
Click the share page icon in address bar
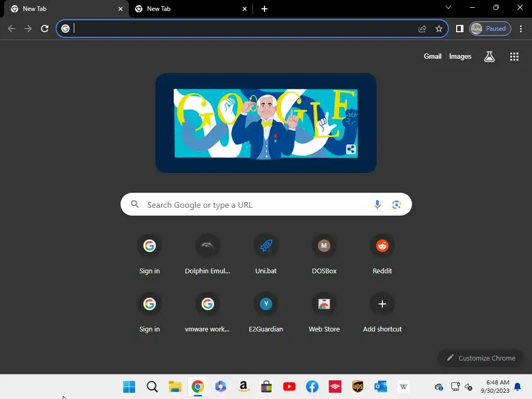click(422, 29)
